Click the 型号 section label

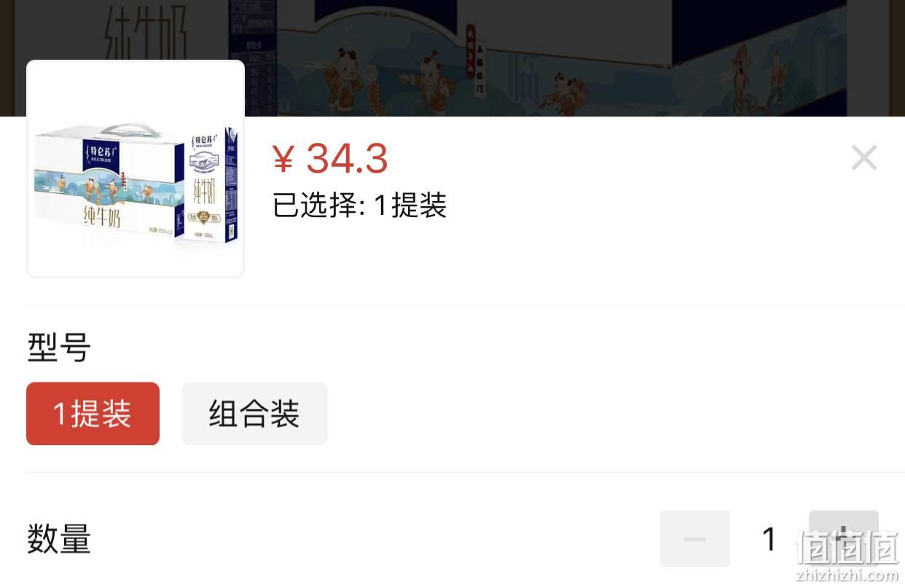[x=59, y=348]
